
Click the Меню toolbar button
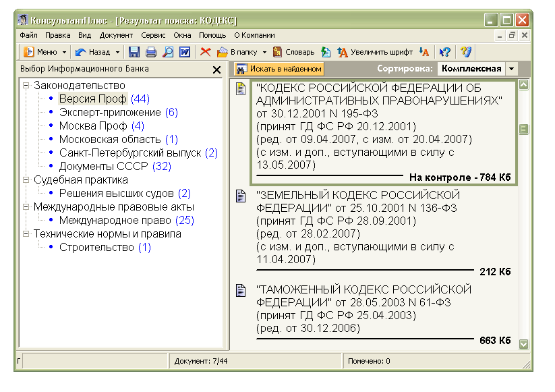coord(40,52)
